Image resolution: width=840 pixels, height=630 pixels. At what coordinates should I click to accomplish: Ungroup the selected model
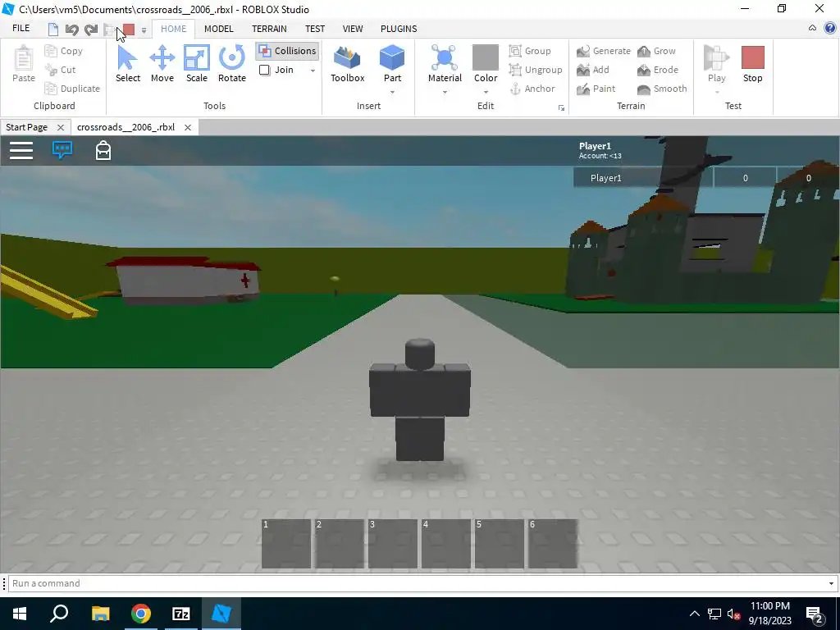point(536,70)
